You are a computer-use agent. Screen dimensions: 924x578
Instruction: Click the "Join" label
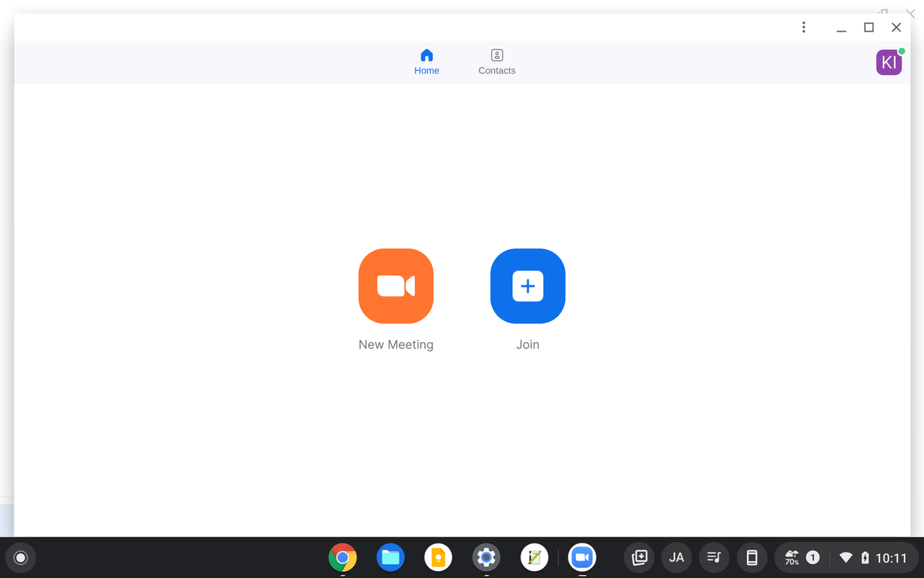(x=527, y=344)
